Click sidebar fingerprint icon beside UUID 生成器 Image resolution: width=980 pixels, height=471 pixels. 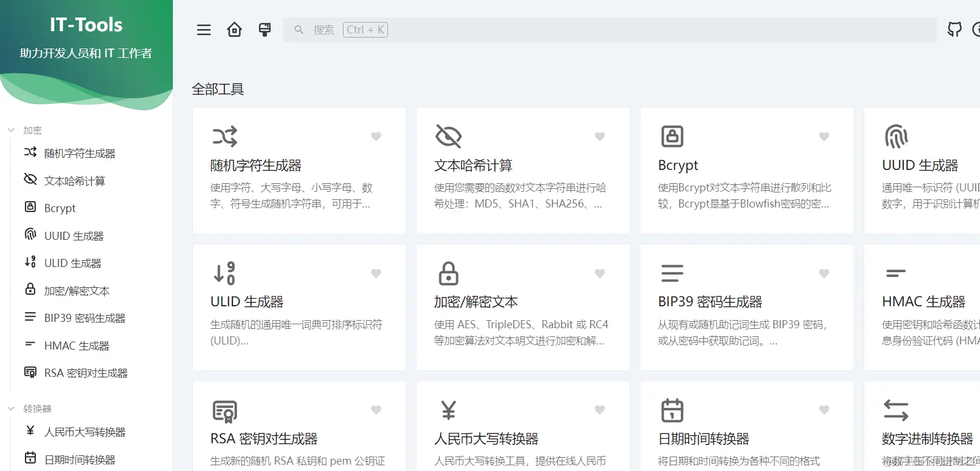coord(30,234)
